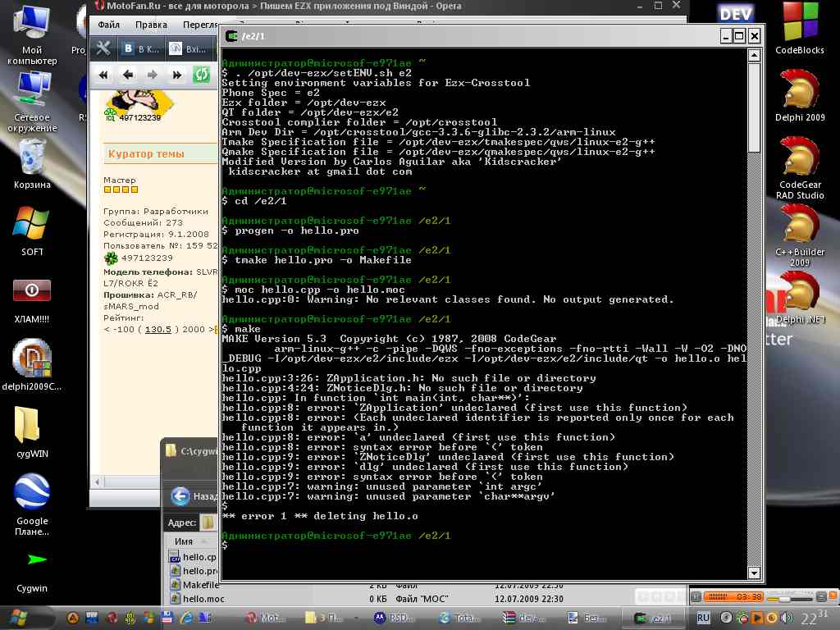This screenshot has height=630, width=840.
Task: Open the volume speaker icon in the tray
Action: click(786, 618)
